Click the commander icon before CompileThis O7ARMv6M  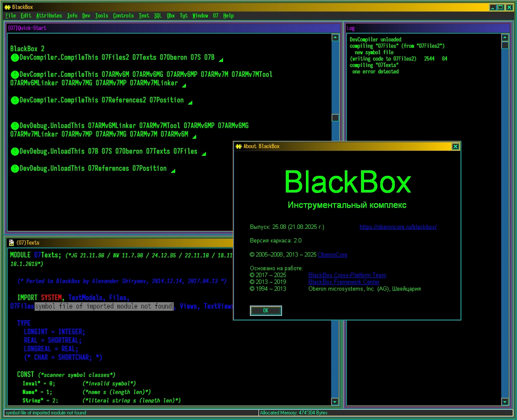(x=15, y=75)
